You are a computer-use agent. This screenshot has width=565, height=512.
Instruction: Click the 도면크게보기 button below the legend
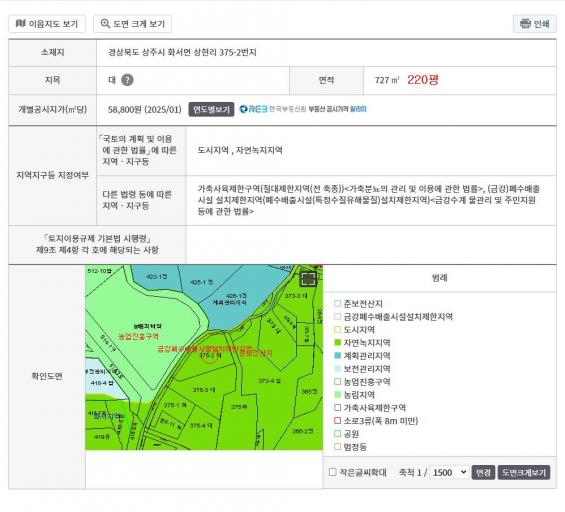click(x=524, y=472)
